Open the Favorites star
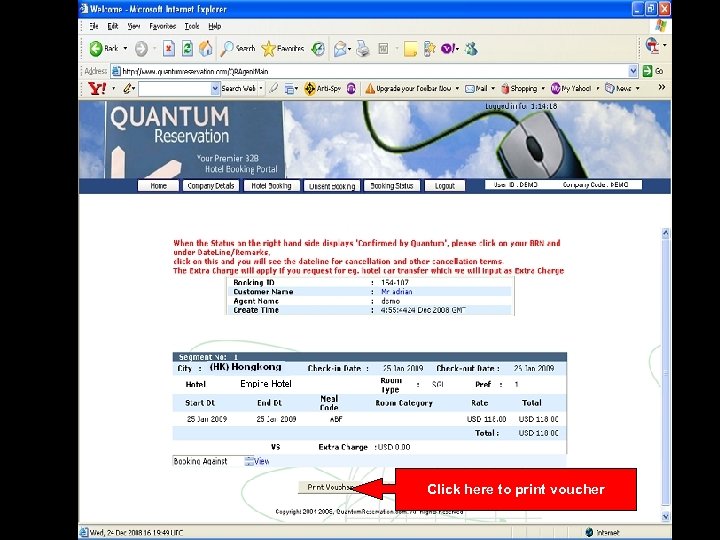 (282, 48)
